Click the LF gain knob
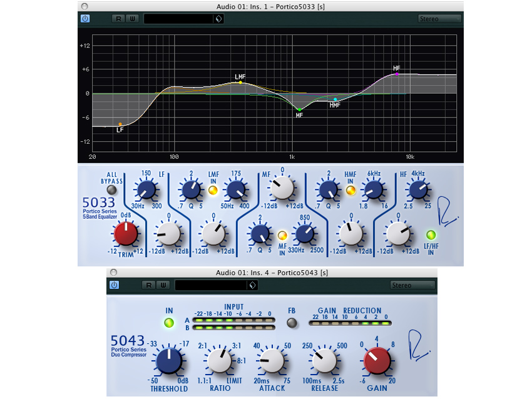This screenshot has height=399, width=532. (x=168, y=233)
